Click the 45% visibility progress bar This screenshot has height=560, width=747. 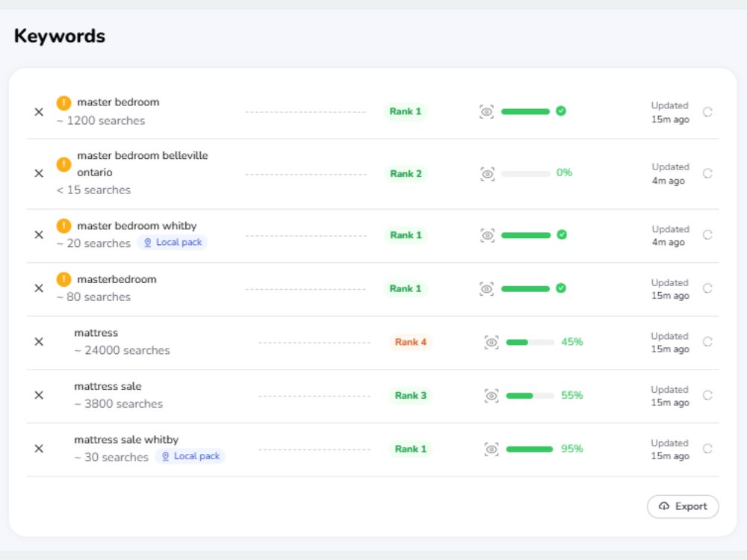[530, 342]
